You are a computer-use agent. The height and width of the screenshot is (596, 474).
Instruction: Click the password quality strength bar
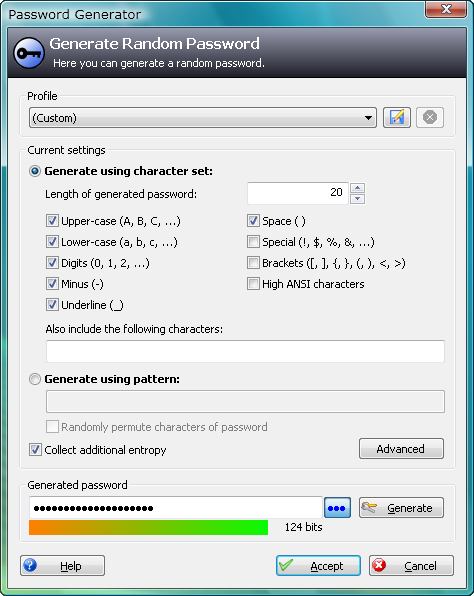(x=149, y=528)
